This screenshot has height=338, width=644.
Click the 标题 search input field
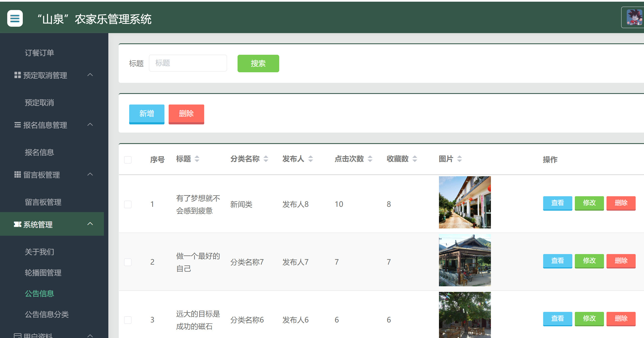(x=188, y=63)
